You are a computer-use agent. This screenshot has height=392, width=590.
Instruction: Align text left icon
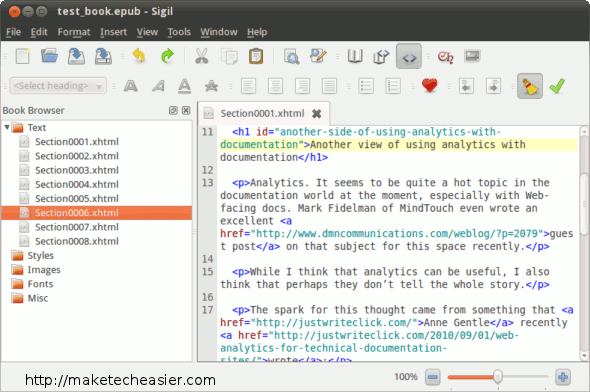coord(248,86)
